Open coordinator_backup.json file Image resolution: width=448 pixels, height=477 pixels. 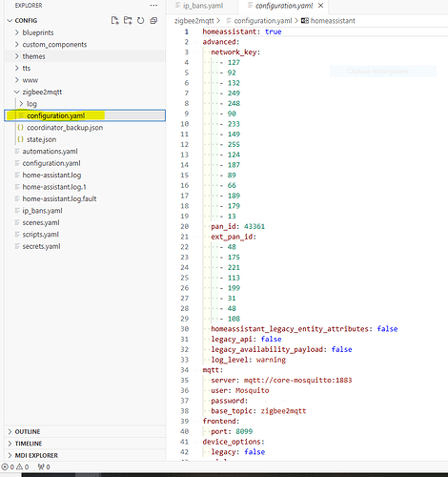coord(65,128)
